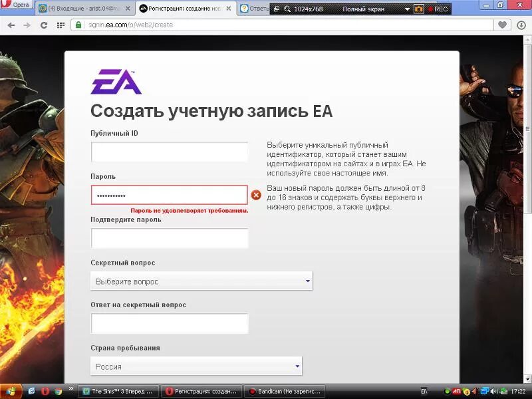Click the Bandicam window-target icon
532x399 pixels.
(x=277, y=9)
